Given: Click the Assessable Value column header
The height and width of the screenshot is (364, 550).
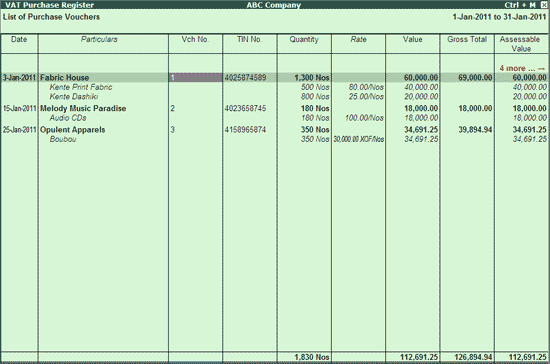Looking at the screenshot, I should (x=521, y=44).
